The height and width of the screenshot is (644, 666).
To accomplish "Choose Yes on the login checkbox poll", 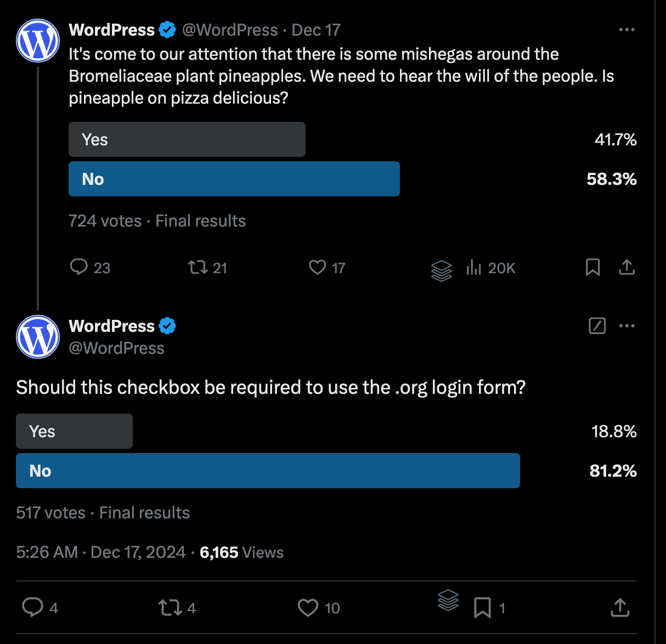I will (x=74, y=431).
